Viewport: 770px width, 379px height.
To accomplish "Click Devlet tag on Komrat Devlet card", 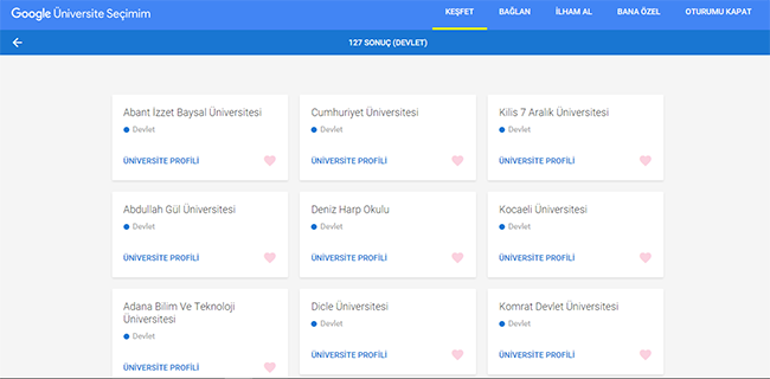I will pyautogui.click(x=519, y=324).
